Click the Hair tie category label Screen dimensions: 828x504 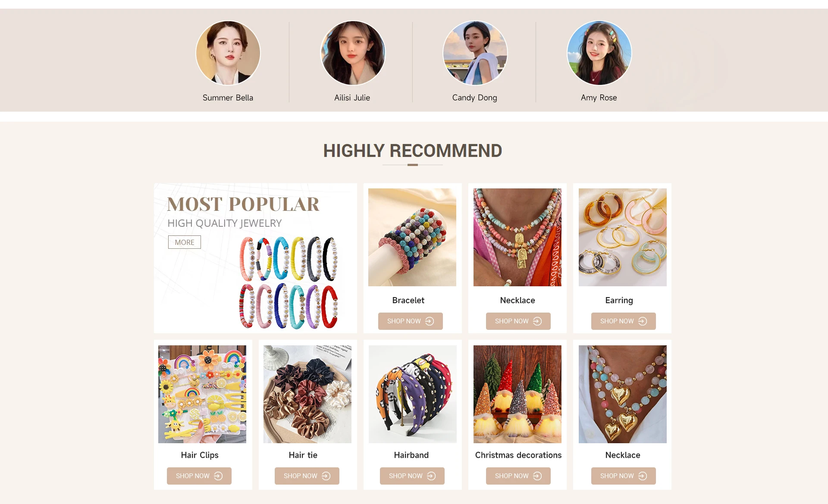pyautogui.click(x=303, y=455)
